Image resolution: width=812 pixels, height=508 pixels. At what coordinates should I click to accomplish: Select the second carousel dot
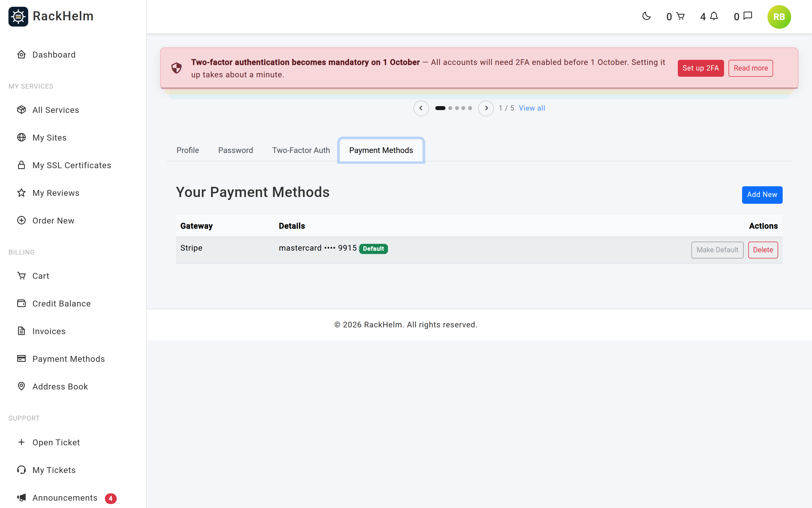pos(450,108)
